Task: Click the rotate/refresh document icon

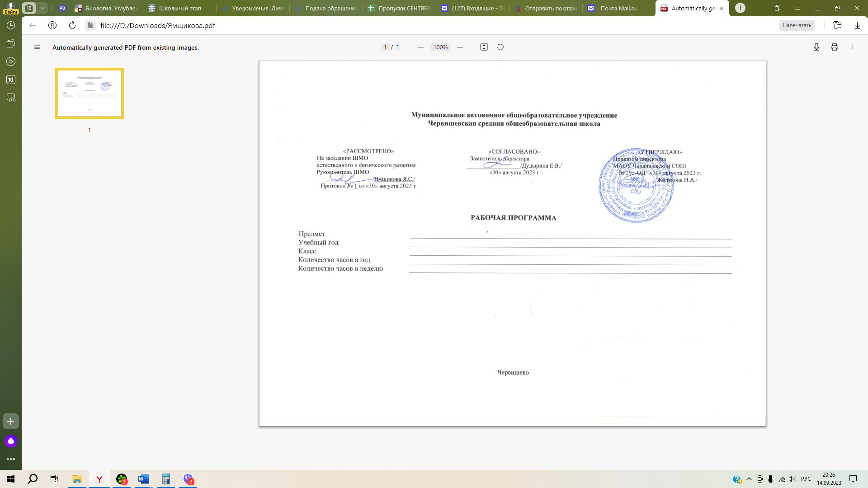Action: click(x=501, y=47)
